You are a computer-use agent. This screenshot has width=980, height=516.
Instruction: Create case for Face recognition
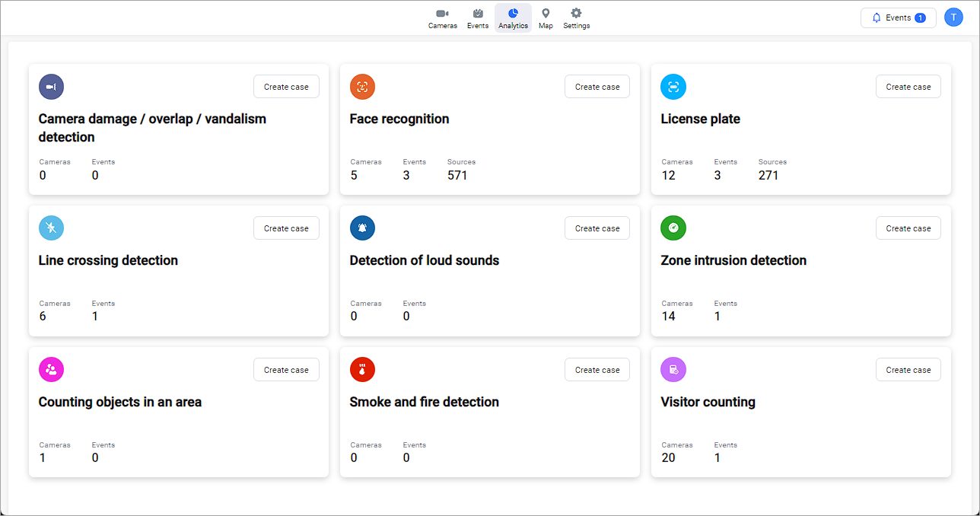click(x=597, y=87)
